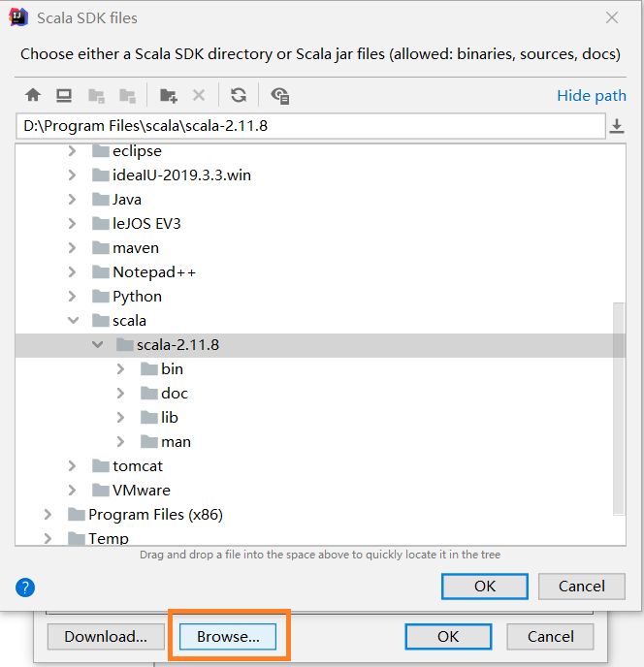Image resolution: width=644 pixels, height=667 pixels.
Task: Expand the Notepad++ folder
Action: [x=73, y=271]
